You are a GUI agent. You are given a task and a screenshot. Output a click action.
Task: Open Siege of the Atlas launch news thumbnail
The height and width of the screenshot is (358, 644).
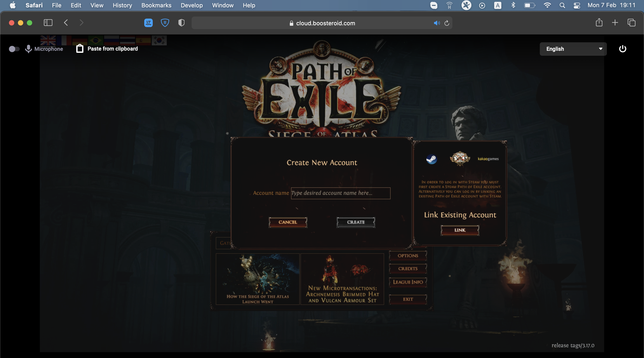click(x=258, y=279)
